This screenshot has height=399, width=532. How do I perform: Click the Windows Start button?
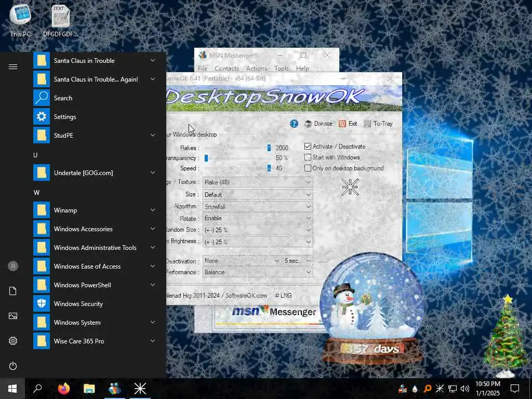click(x=12, y=389)
